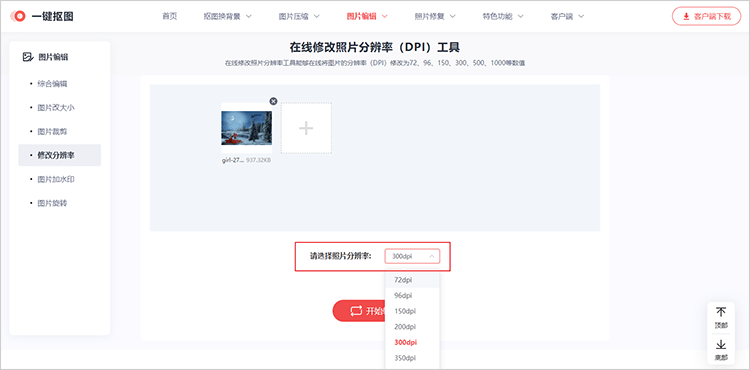Expand the 照片修复 menu

point(435,16)
